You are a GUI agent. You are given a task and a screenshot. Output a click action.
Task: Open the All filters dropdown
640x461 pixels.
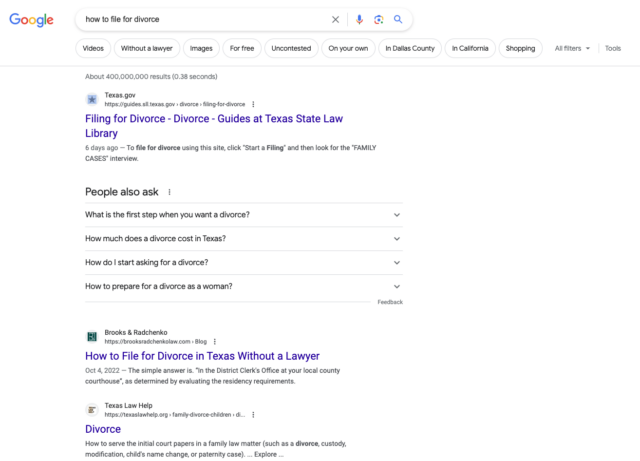pyautogui.click(x=572, y=48)
